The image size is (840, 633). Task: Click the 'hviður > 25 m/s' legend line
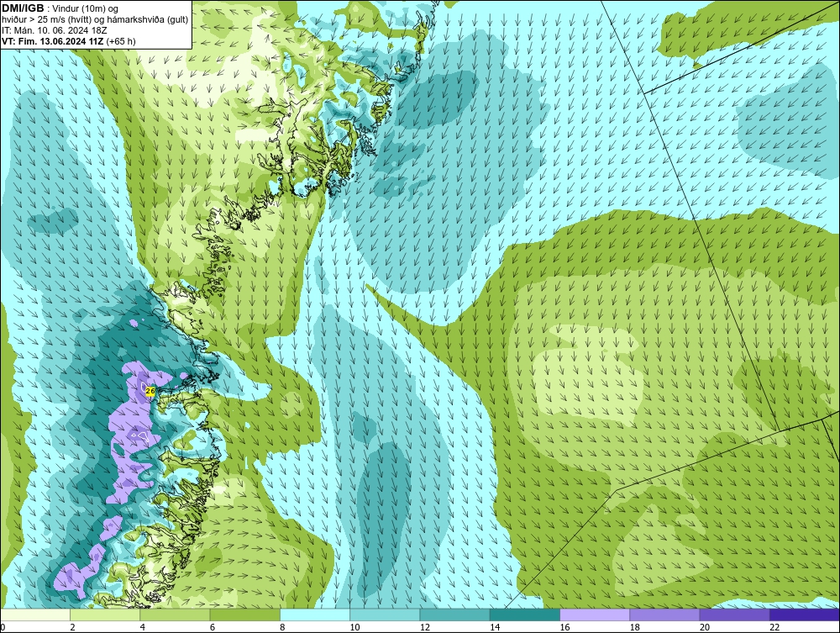point(95,20)
